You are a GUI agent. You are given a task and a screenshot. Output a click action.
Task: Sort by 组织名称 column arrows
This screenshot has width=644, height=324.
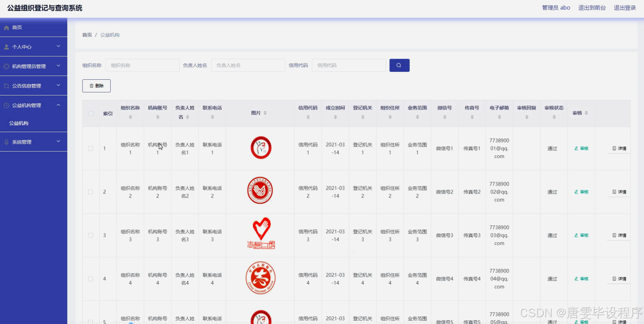(130, 117)
